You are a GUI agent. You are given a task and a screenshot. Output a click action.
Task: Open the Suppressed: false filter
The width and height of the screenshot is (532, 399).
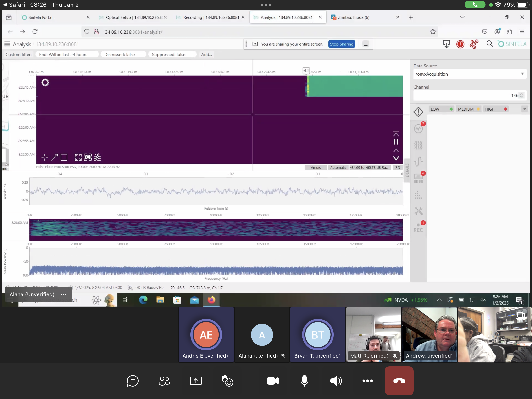pos(172,55)
